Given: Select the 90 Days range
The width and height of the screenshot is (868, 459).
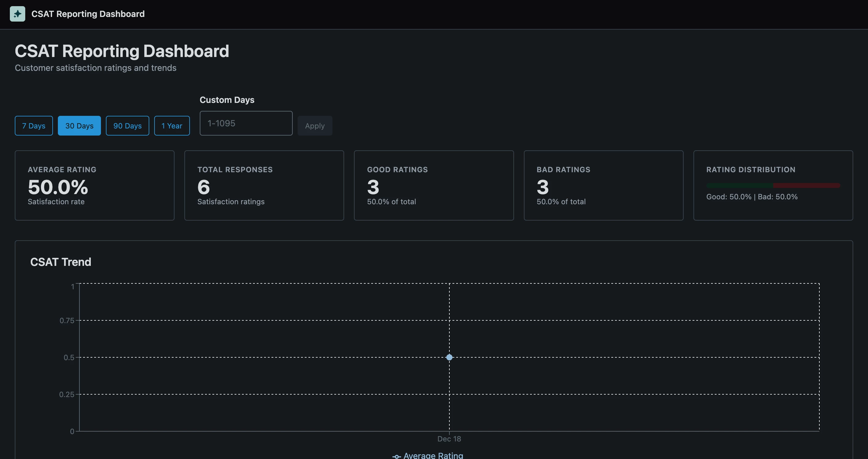Looking at the screenshot, I should (127, 126).
